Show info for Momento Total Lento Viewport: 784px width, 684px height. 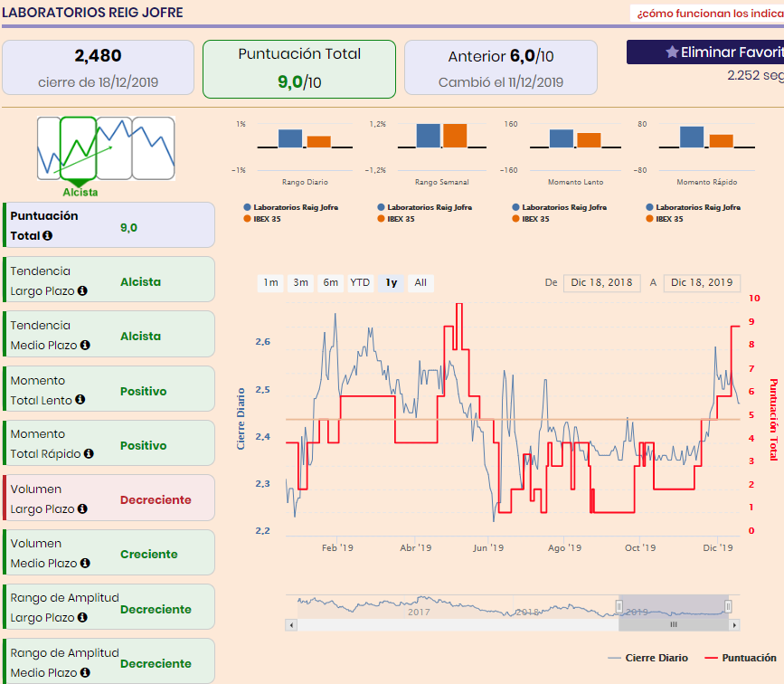pos(80,399)
